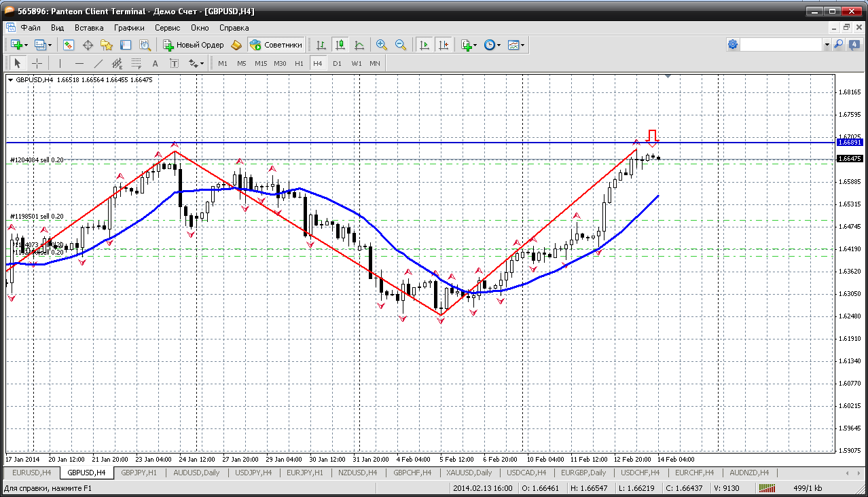Screen dimensions: 868x497
Task: Open the Сервис menu
Action: pos(167,28)
